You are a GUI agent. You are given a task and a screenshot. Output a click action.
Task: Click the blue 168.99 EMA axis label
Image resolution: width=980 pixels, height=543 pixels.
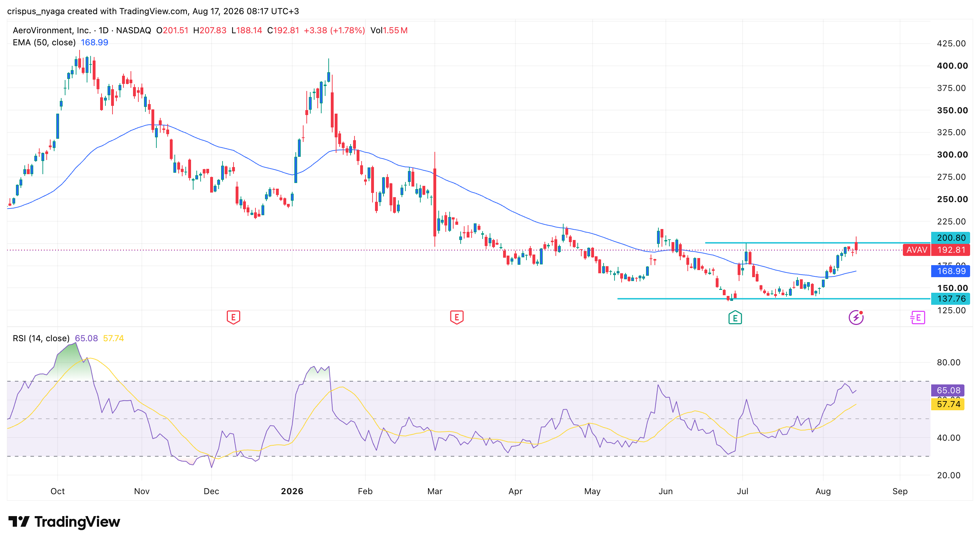pos(950,271)
